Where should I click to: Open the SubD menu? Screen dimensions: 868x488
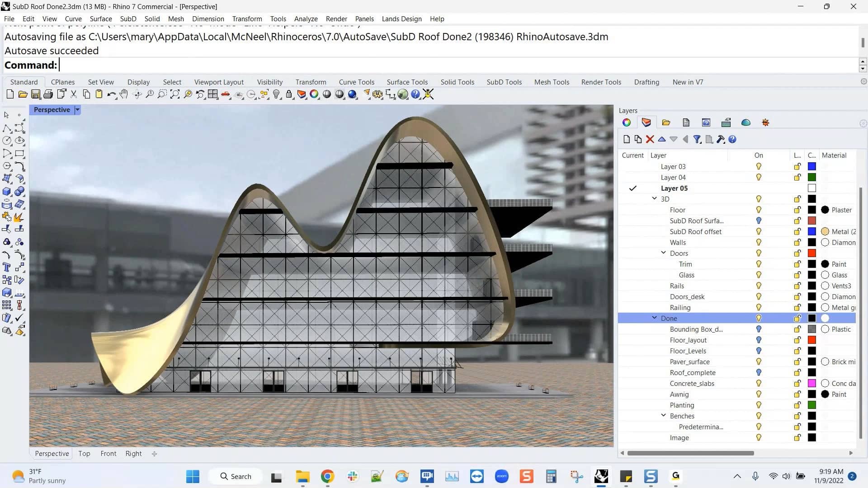click(128, 19)
